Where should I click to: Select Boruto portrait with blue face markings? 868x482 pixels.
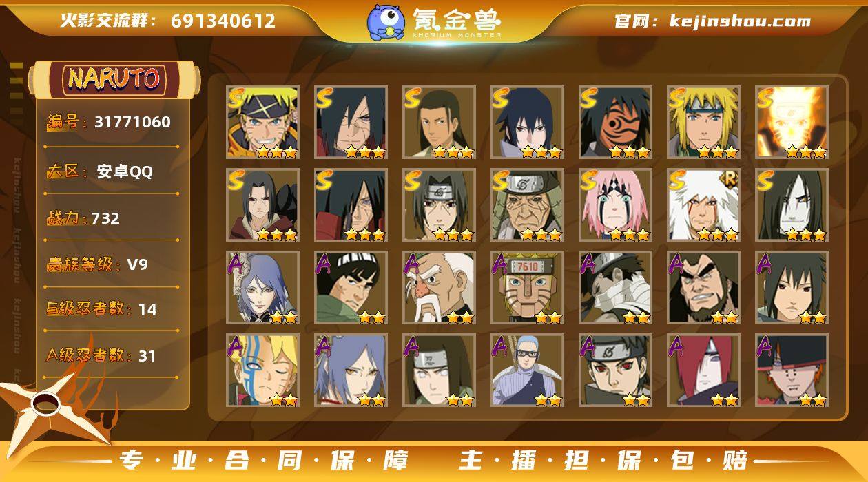click(262, 370)
